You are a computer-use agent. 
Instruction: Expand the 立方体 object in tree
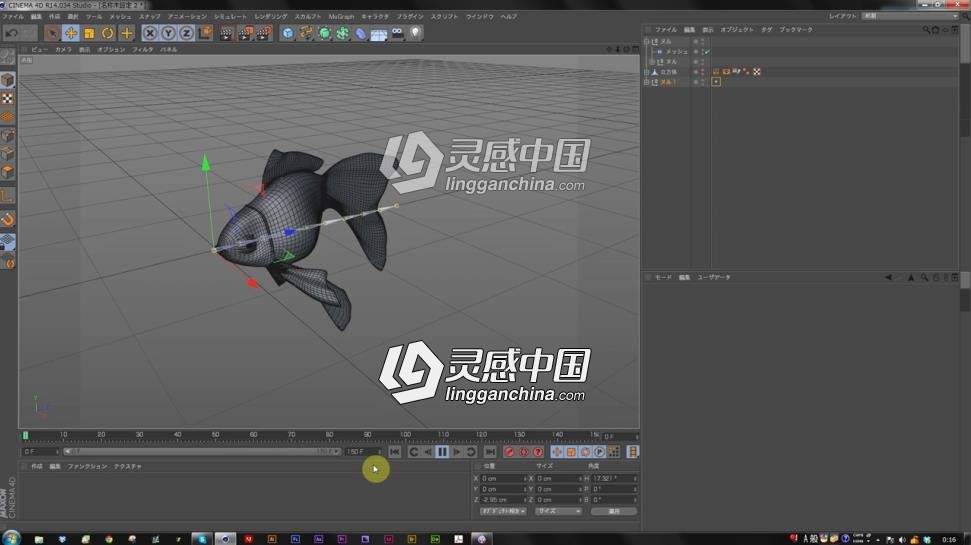click(647, 72)
